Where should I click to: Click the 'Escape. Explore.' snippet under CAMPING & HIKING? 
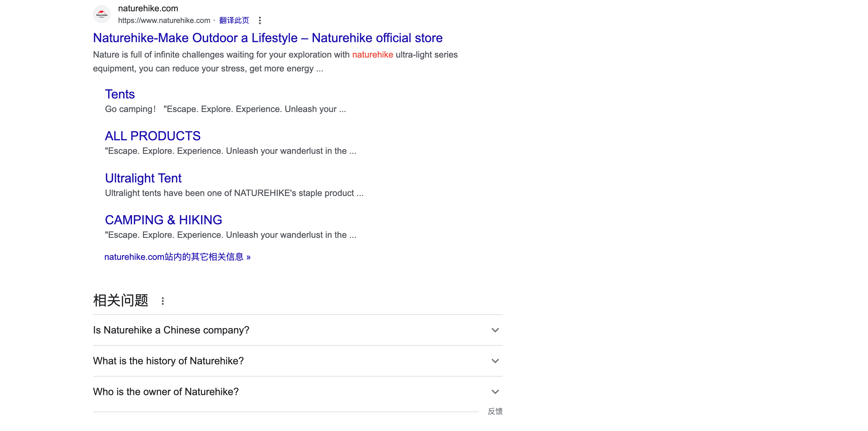pyautogui.click(x=230, y=235)
